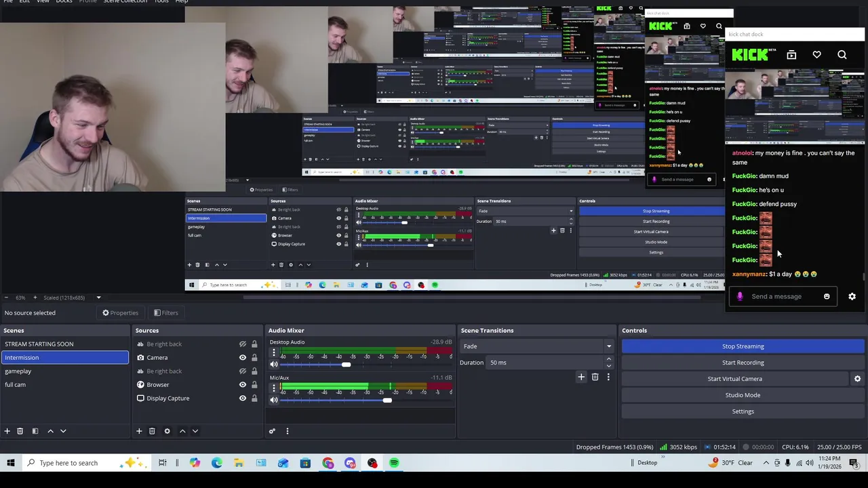Add a configurable transition with plus icon
The height and width of the screenshot is (488, 868).
click(x=581, y=377)
